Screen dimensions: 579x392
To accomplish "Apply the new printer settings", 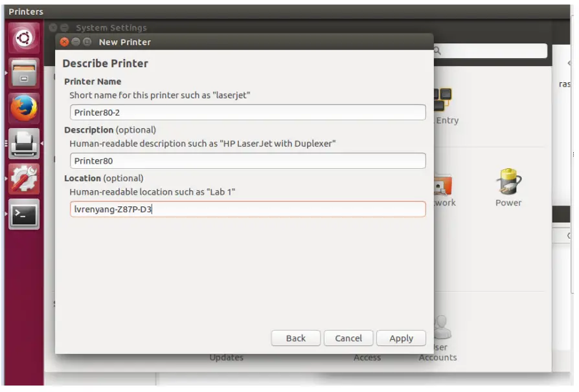I will click(x=401, y=338).
